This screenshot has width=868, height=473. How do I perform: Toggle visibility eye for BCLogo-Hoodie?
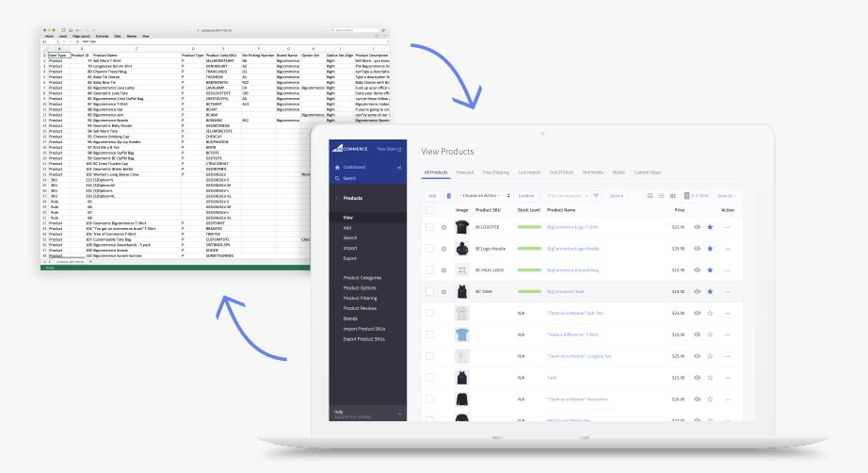(x=697, y=249)
